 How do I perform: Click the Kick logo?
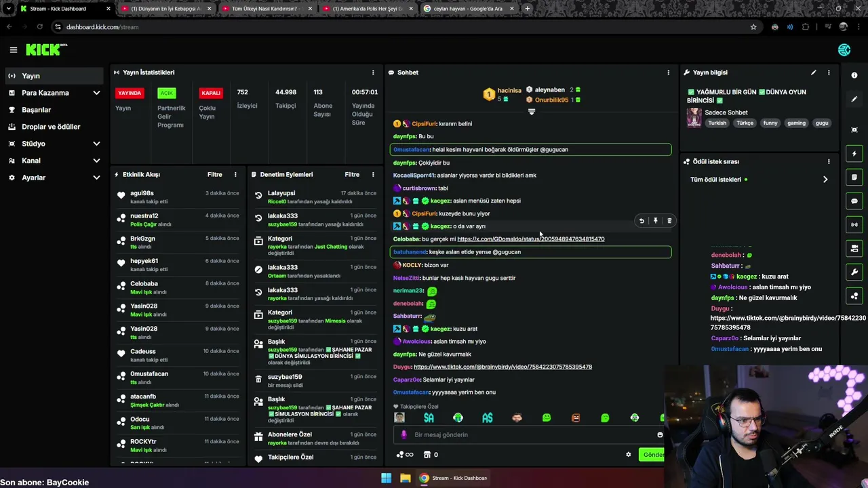tap(46, 49)
